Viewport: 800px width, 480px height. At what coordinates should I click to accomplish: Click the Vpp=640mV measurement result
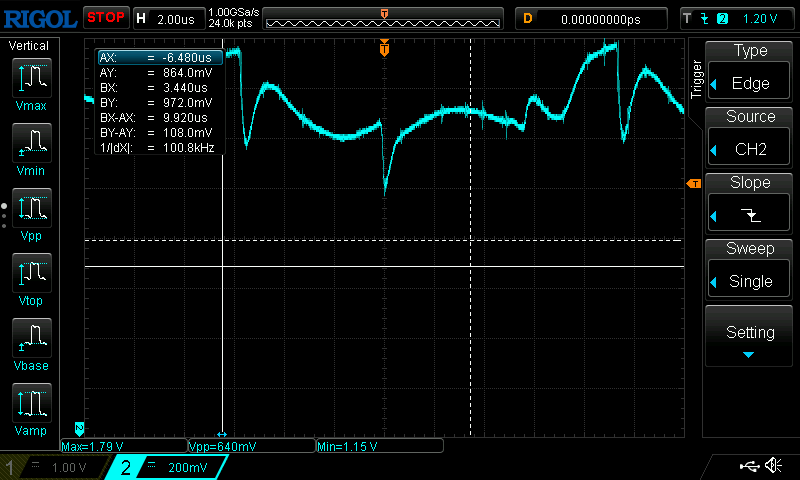(x=222, y=447)
